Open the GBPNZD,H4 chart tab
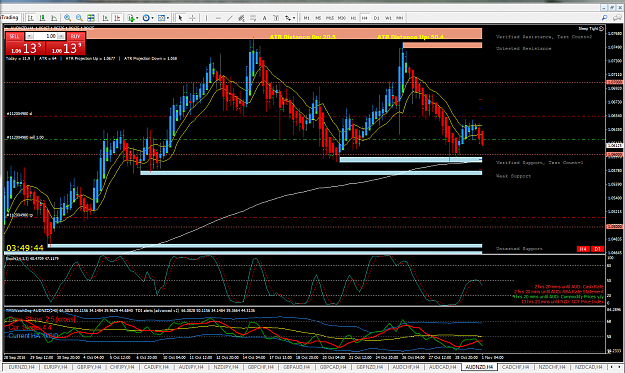The width and height of the screenshot is (625, 373). (369, 367)
